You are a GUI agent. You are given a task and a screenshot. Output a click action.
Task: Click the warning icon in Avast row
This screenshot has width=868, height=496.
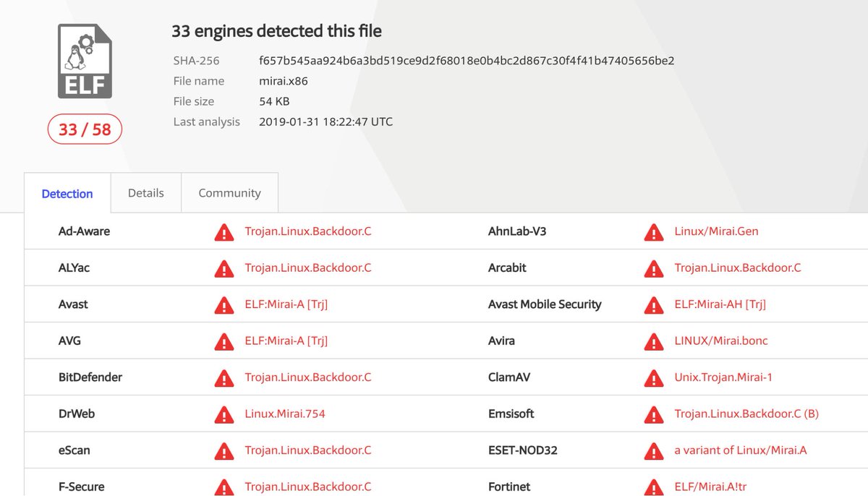coord(224,305)
